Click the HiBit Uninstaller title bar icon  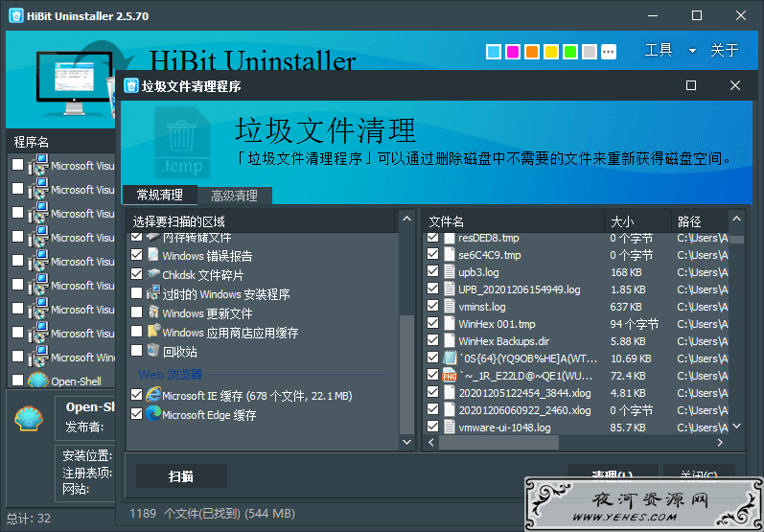[16, 15]
